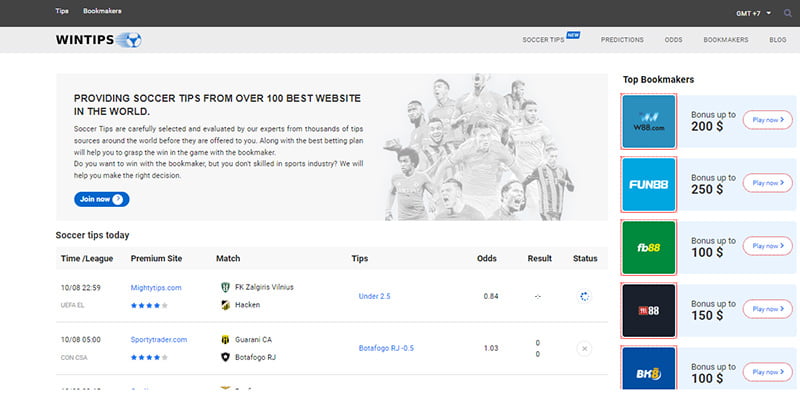Click the Hacken team crest

pyautogui.click(x=226, y=305)
